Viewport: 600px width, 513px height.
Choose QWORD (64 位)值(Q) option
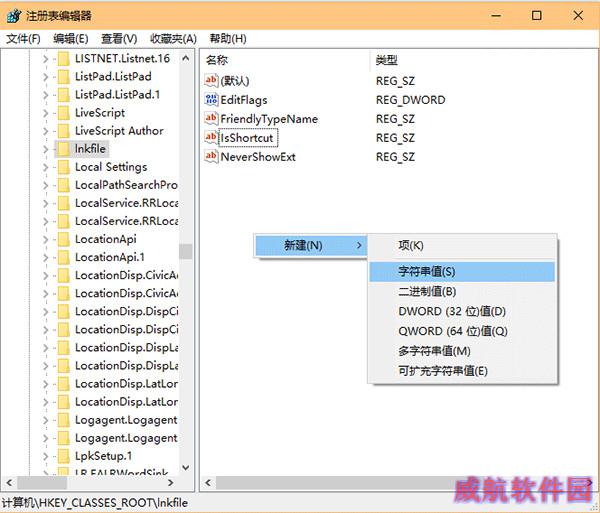click(462, 331)
